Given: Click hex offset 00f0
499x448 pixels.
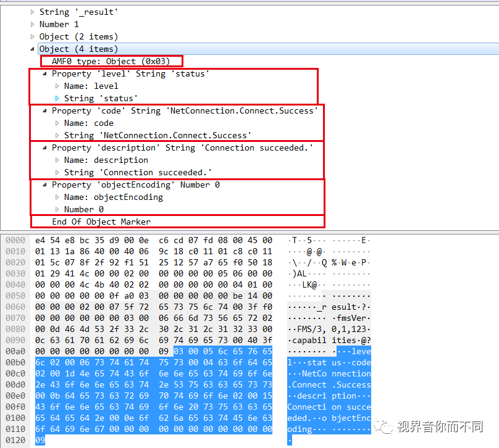Looking at the screenshot, I should 15,407.
